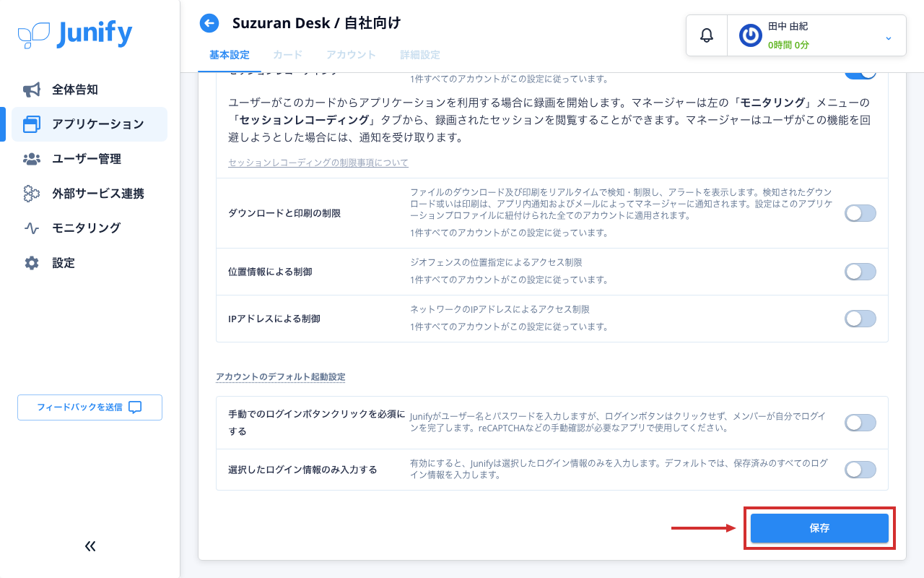
Task: Toggle 手動でのログインボタンクリックを必須にする switch
Action: (860, 423)
